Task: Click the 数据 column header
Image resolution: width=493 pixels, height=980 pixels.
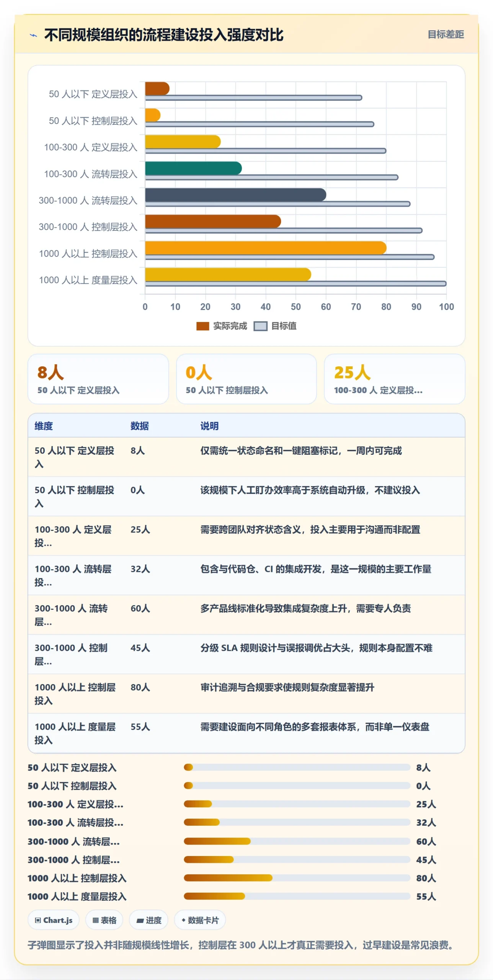Action: [x=139, y=426]
